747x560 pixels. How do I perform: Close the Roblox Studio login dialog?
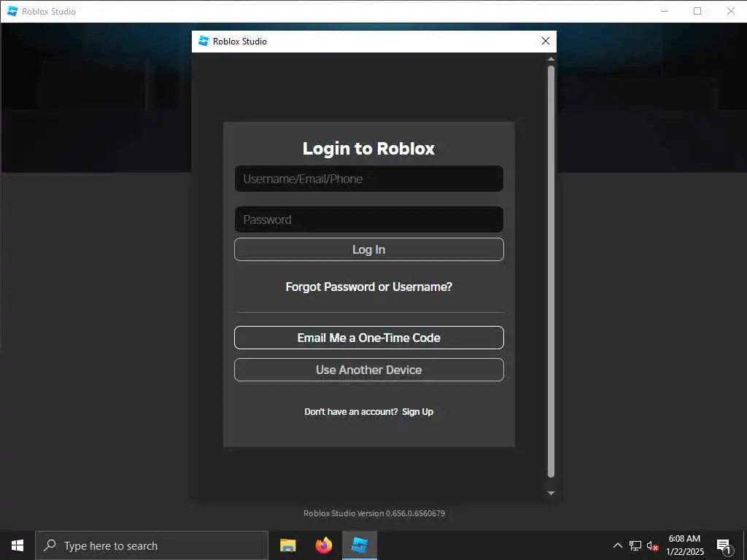pyautogui.click(x=546, y=42)
